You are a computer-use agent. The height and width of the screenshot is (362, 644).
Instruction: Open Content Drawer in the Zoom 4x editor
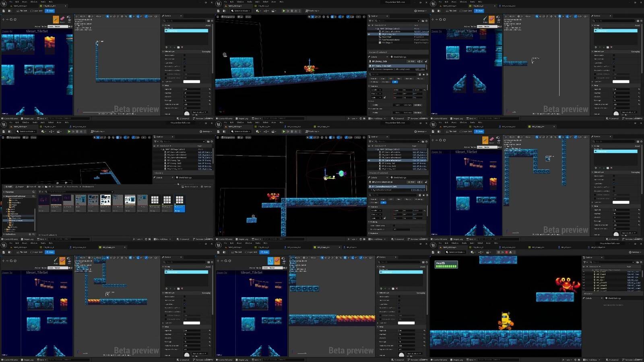[x=10, y=118]
